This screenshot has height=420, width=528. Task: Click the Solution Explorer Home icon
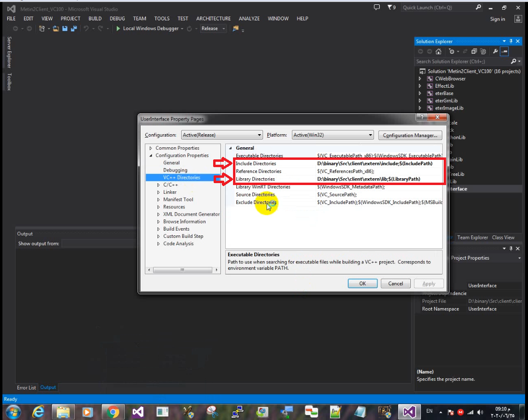coord(438,51)
